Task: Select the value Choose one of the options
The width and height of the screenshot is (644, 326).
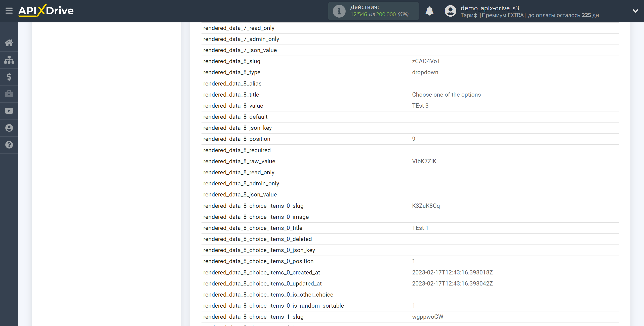Action: coord(446,95)
